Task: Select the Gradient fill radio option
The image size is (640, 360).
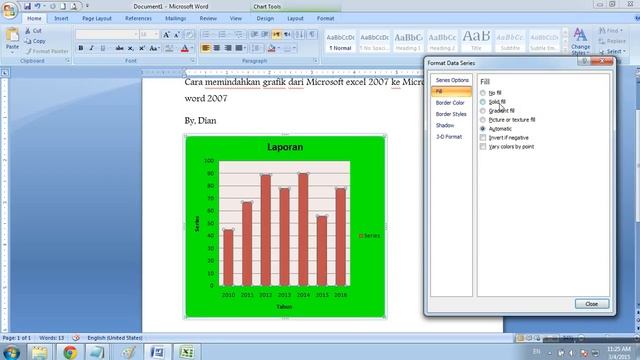Action: (483, 111)
